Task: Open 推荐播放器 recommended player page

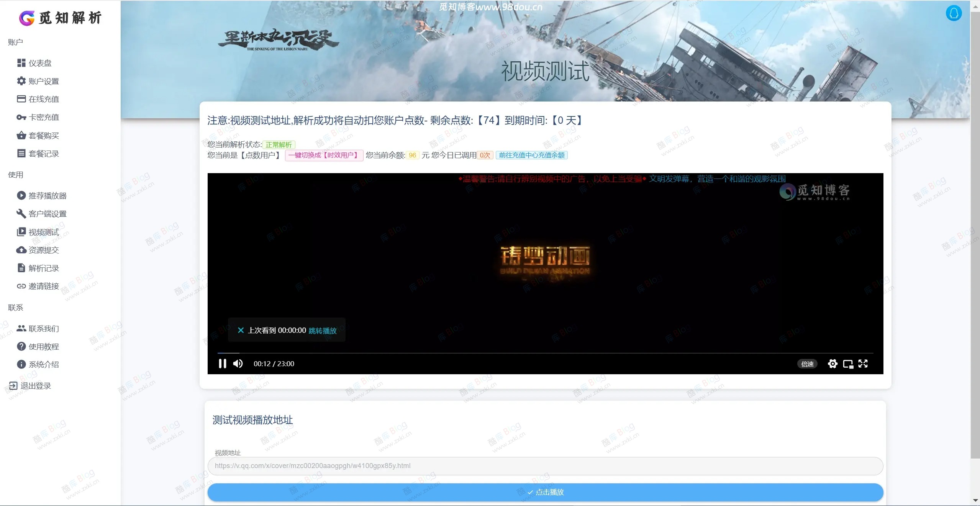Action: pyautogui.click(x=48, y=195)
